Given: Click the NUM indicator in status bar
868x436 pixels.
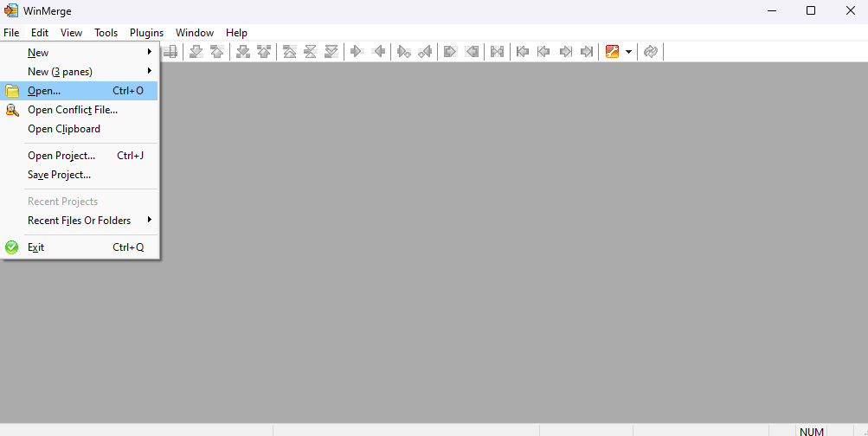Looking at the screenshot, I should click(811, 431).
